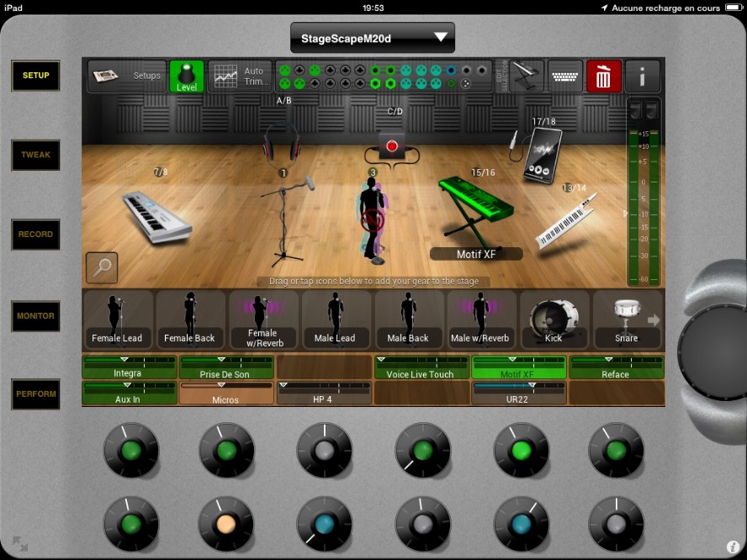Show more gear presets with right arrow
Viewport: 747px width, 560px height.
click(x=654, y=320)
